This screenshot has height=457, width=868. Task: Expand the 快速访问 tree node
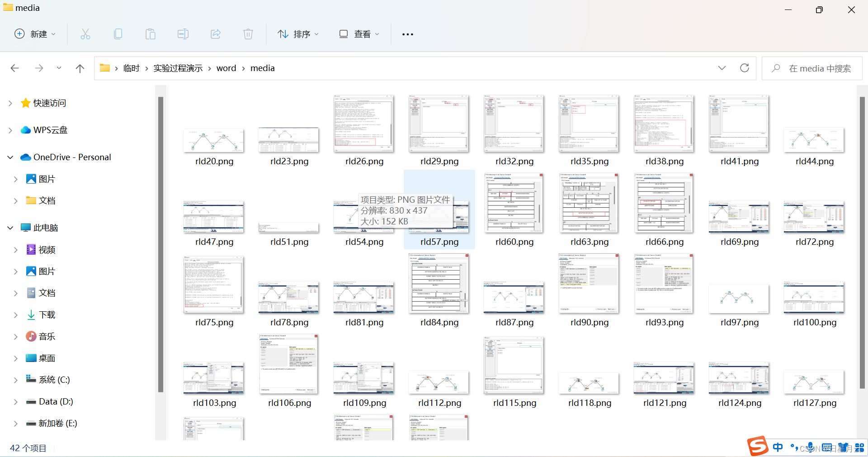pyautogui.click(x=10, y=103)
